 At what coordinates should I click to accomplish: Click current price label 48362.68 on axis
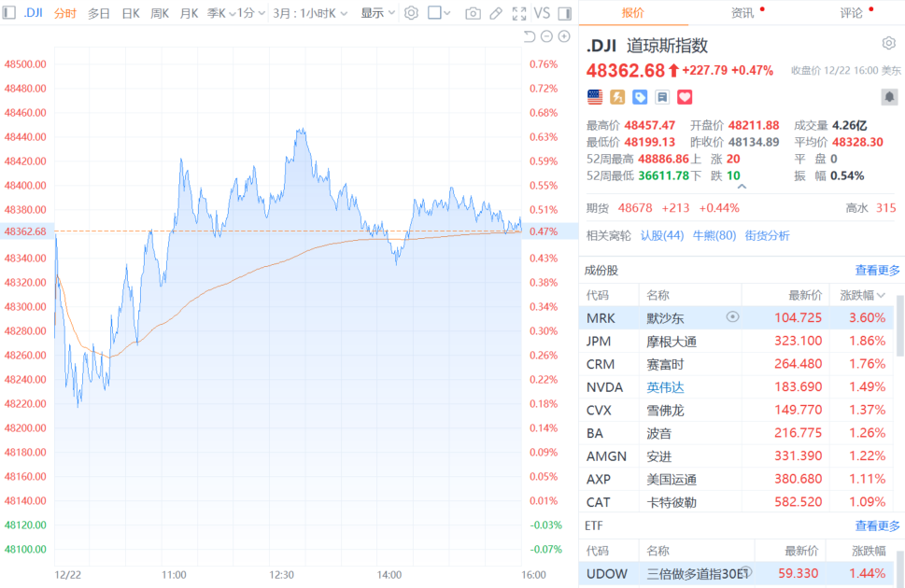(x=25, y=231)
